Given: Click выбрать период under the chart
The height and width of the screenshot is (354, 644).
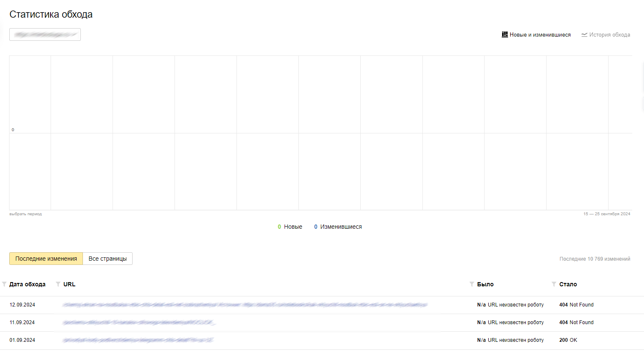Looking at the screenshot, I should pyautogui.click(x=26, y=214).
